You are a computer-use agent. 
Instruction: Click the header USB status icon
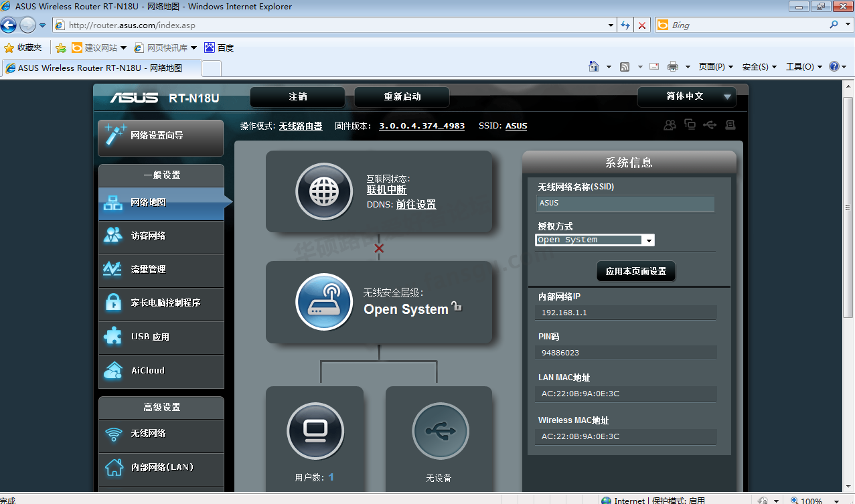tap(710, 124)
